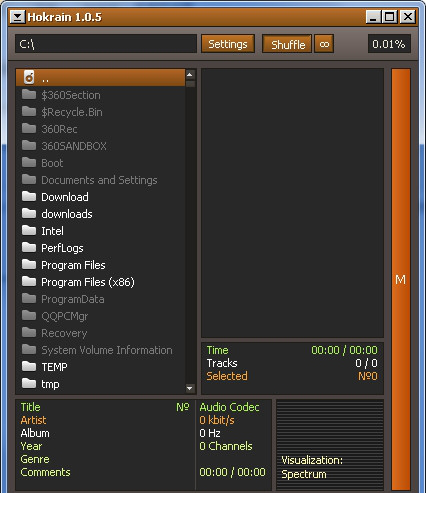Close the Hokrain window
The height and width of the screenshot is (512, 426).
(407, 17)
